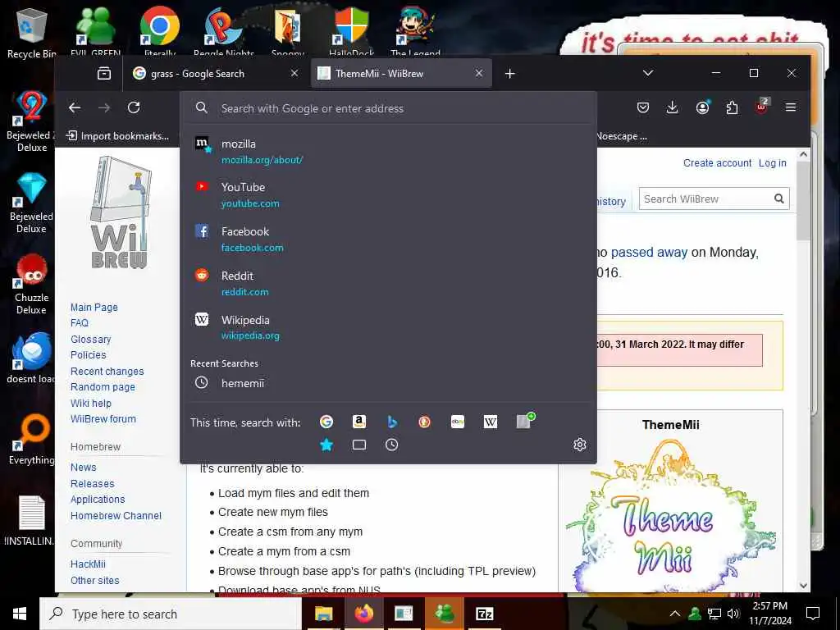Open the uBlock Origin shield icon

pyautogui.click(x=762, y=107)
